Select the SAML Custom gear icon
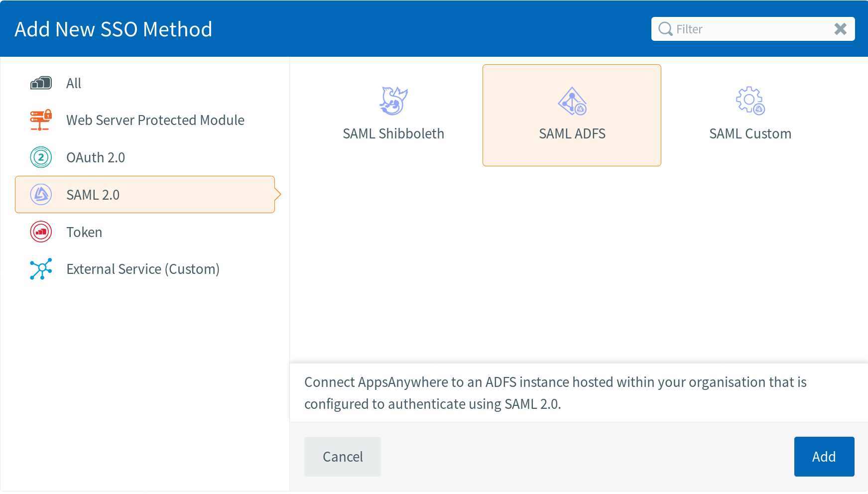The height and width of the screenshot is (494, 868). pyautogui.click(x=750, y=101)
